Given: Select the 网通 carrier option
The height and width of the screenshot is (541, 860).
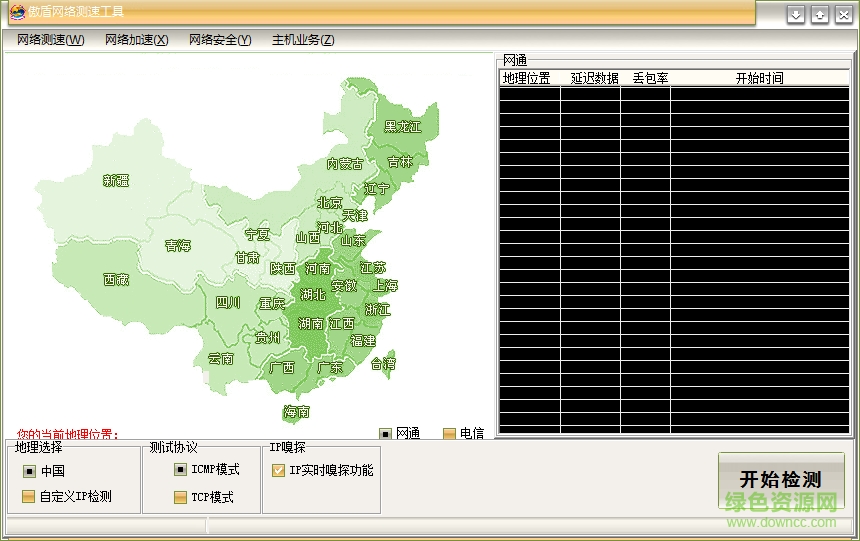Looking at the screenshot, I should (x=386, y=434).
